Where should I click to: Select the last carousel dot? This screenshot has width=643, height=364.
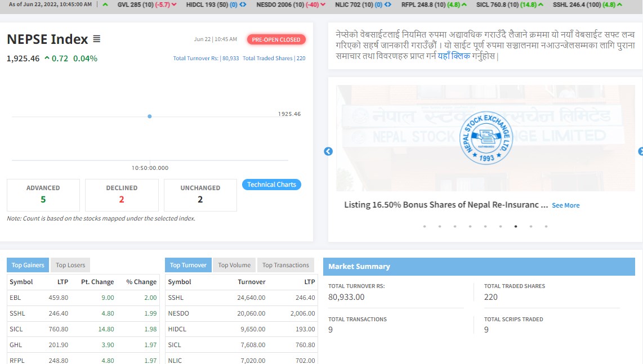point(546,226)
